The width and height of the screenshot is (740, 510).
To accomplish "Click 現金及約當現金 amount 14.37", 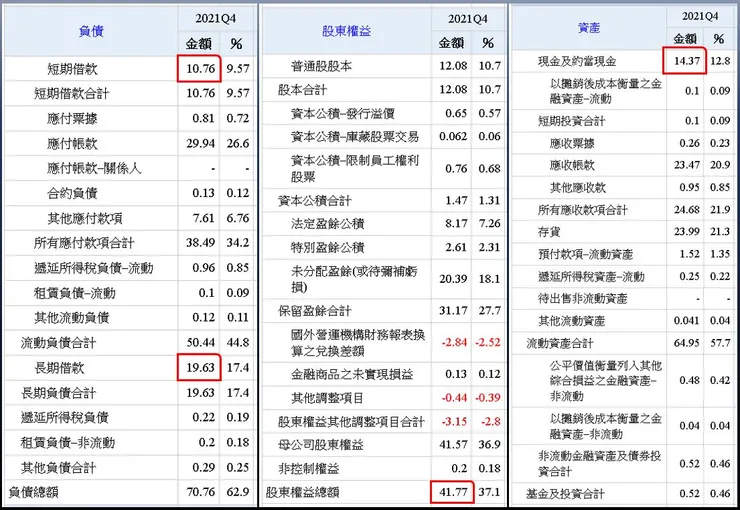I will [x=687, y=61].
